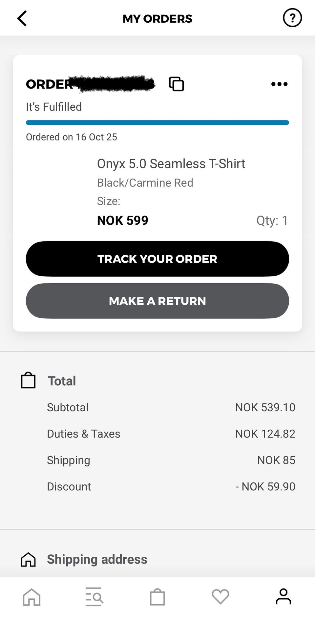This screenshot has width=315, height=644.
Task: Tap the Discount line in totals
Action: point(171,486)
